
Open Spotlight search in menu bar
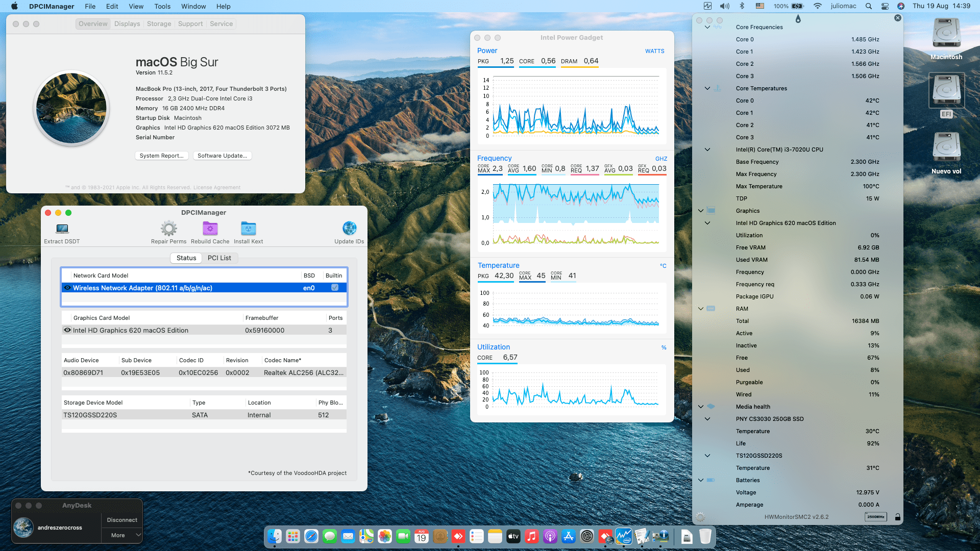(x=868, y=6)
